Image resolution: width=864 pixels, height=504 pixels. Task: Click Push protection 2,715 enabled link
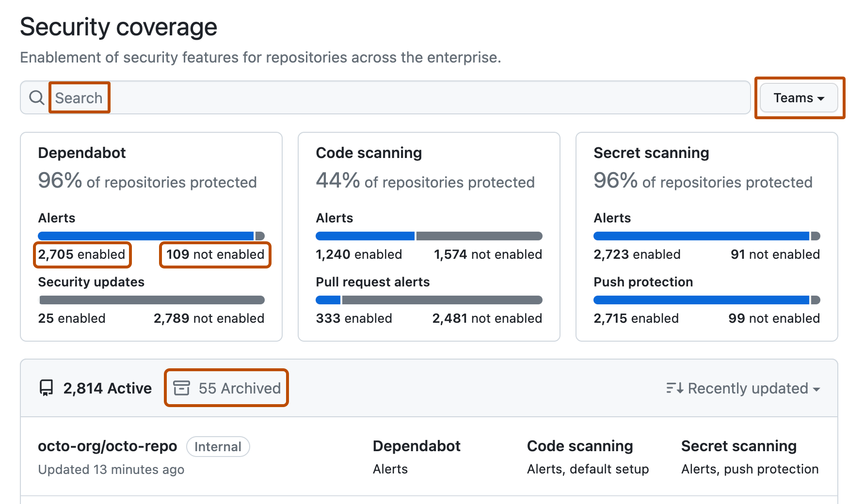[636, 318]
